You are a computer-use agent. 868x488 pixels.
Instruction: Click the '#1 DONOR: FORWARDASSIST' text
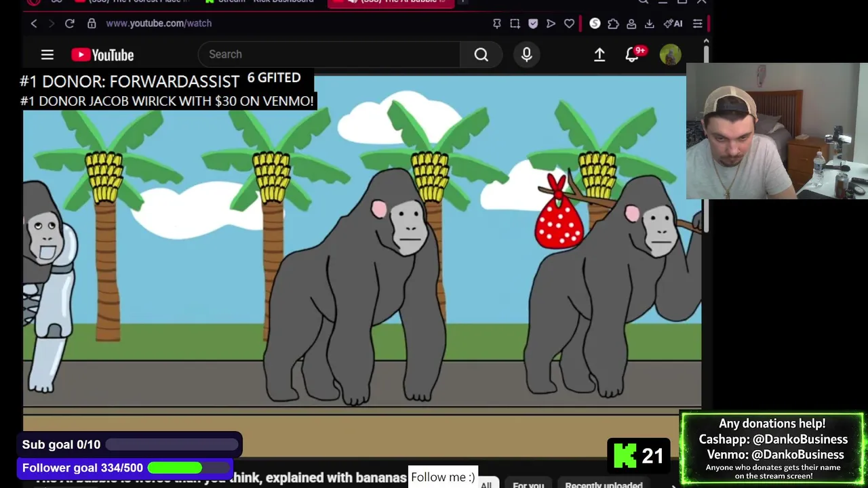click(x=130, y=81)
